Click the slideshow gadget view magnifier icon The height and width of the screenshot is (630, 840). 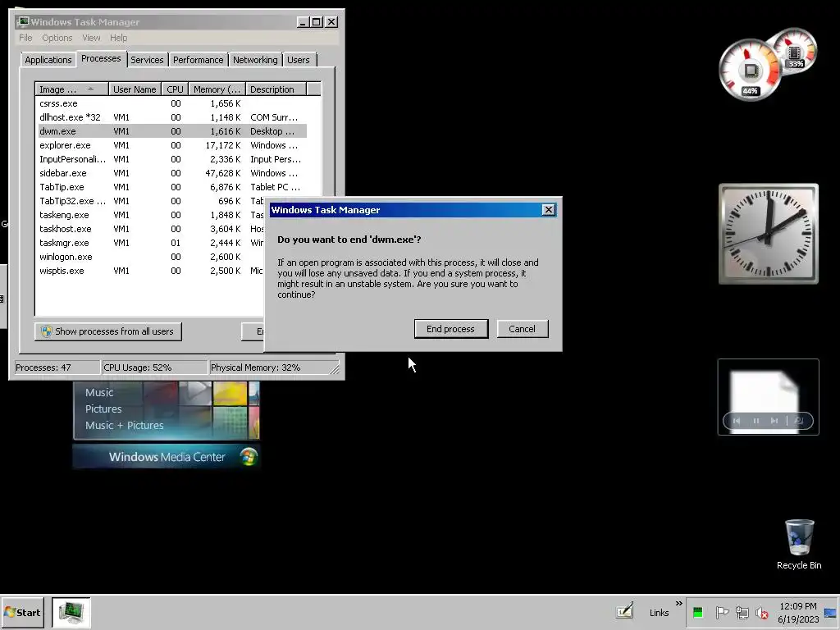tap(799, 421)
